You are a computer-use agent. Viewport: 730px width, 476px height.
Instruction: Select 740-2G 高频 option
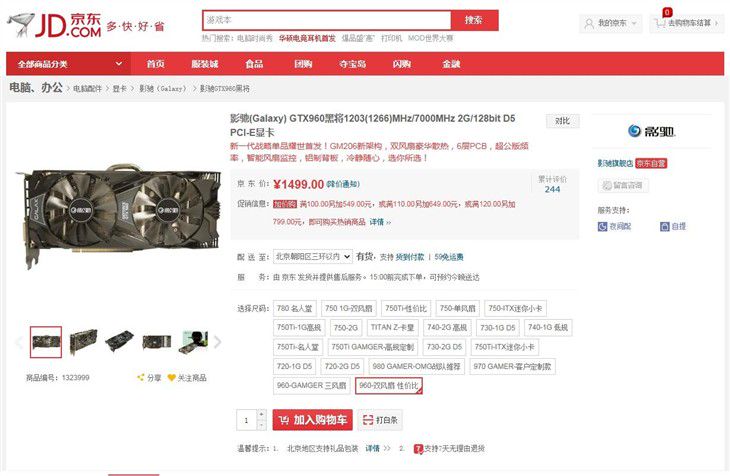pos(447,327)
